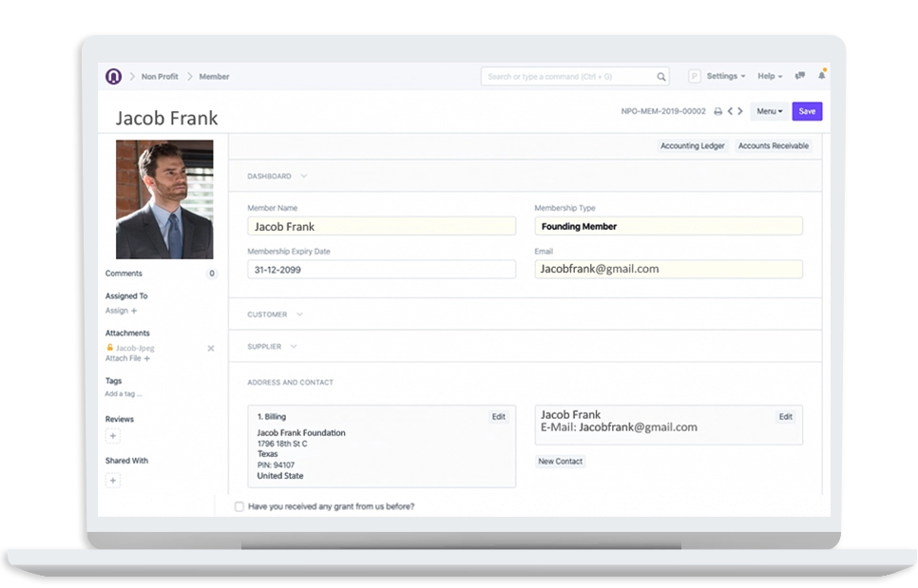Click the Membership Expiry Date field
The width and height of the screenshot is (918, 588).
pyautogui.click(x=381, y=270)
